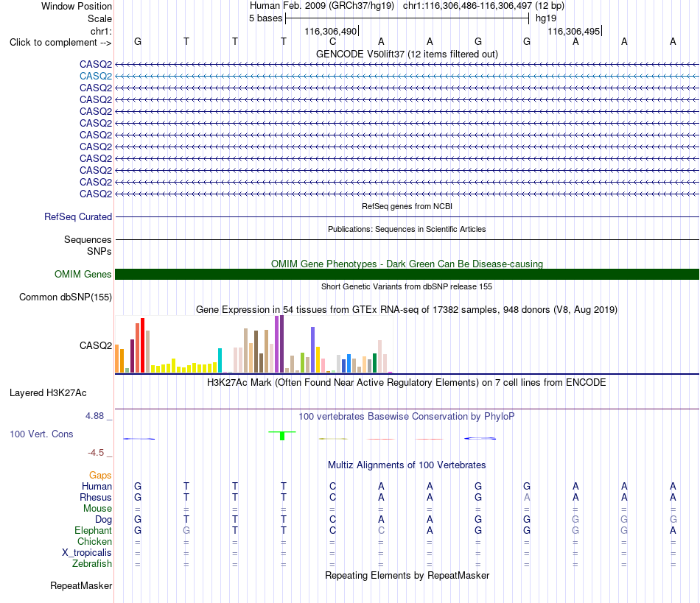Screen dimensions: 700x603
Task: Select the Elephant species row label
Action: [x=93, y=530]
